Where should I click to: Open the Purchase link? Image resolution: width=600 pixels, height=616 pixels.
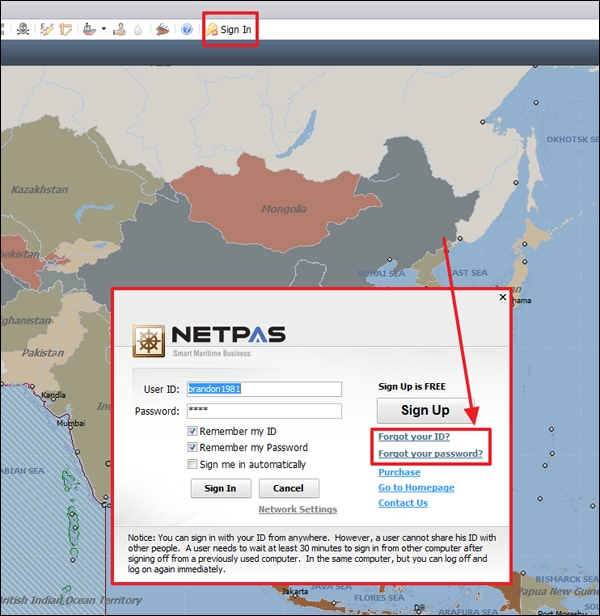[x=399, y=472]
